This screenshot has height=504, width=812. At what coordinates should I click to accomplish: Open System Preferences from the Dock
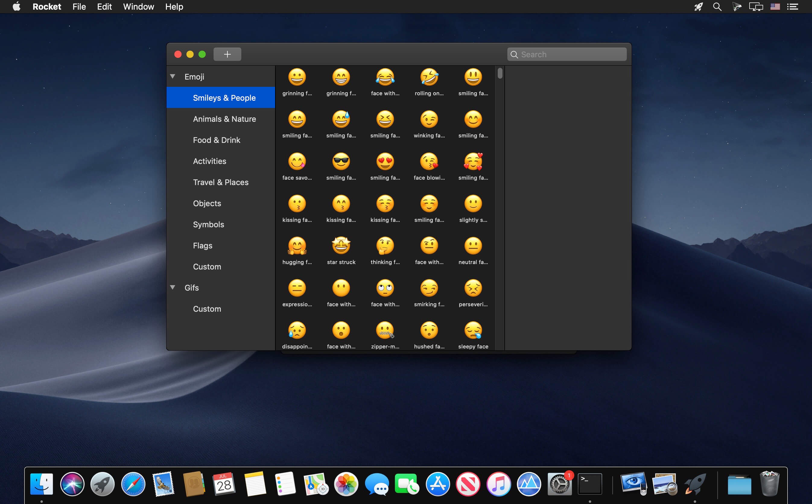click(558, 484)
